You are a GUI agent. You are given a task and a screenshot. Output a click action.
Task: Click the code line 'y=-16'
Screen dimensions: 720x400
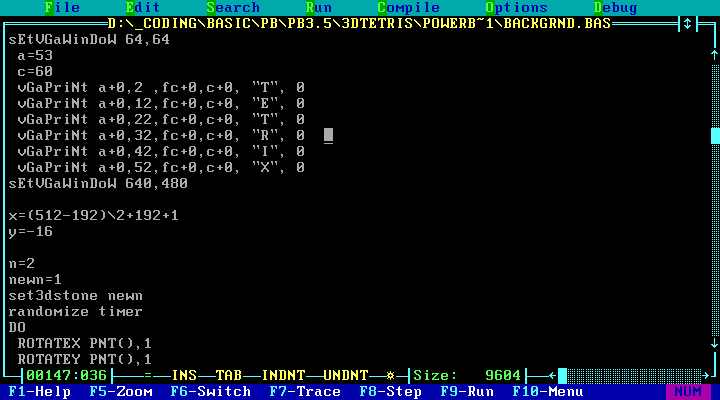coord(31,232)
